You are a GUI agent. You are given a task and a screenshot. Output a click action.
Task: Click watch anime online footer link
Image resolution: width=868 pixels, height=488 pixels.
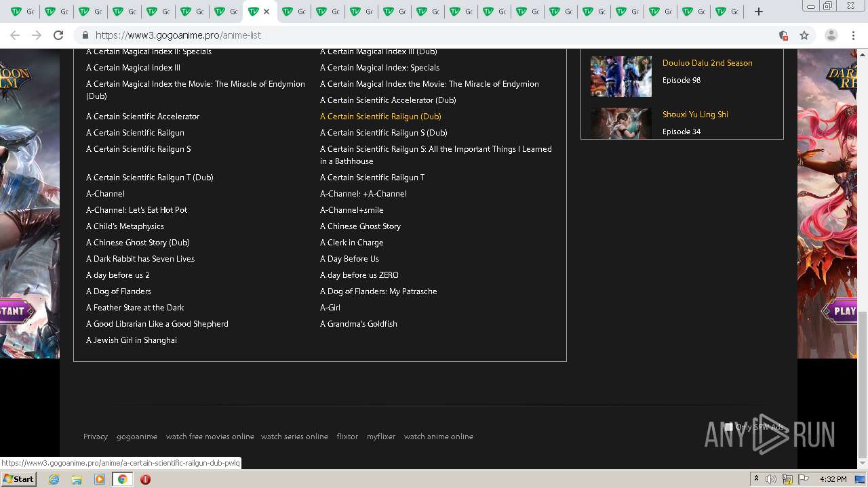coord(439,436)
